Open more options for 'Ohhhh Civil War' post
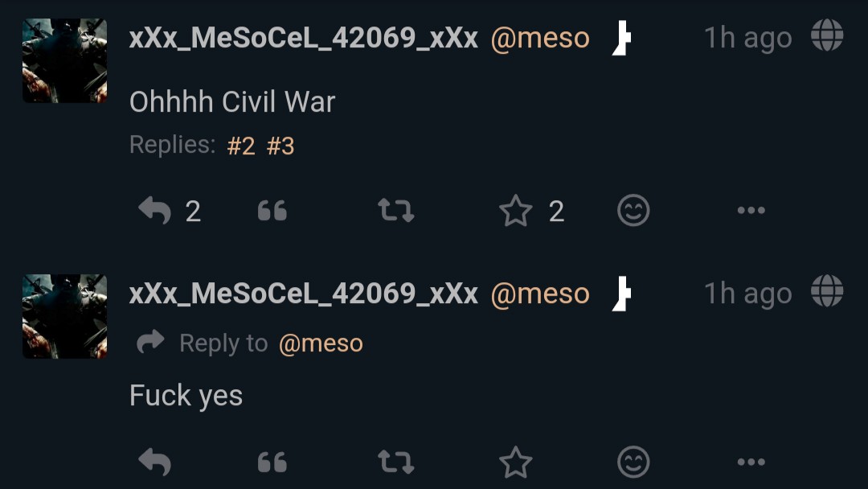 pos(751,211)
